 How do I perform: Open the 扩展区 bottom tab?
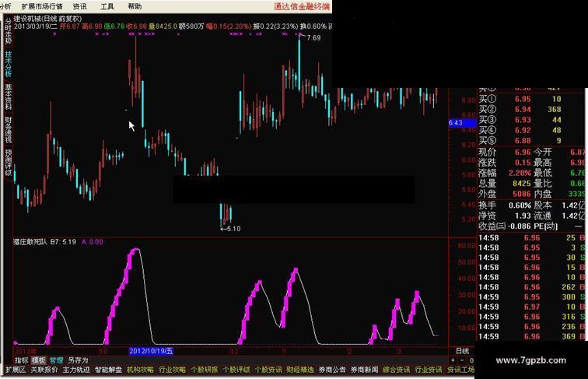(16, 370)
